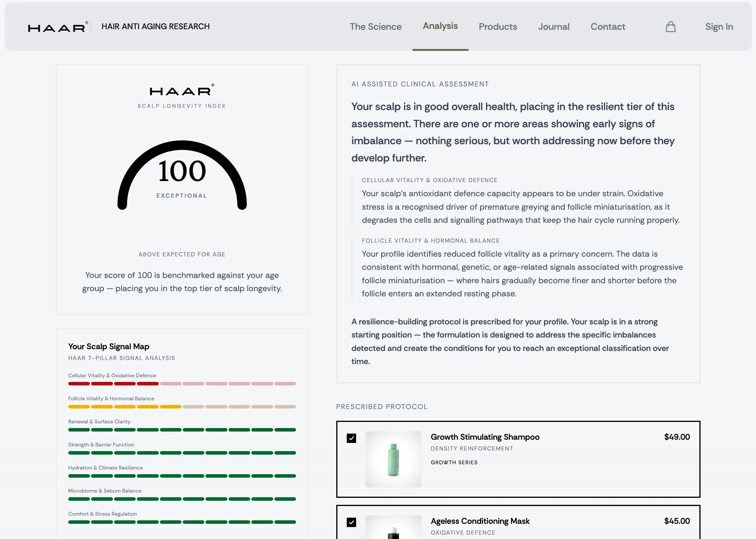This screenshot has height=539, width=756.
Task: Click the Renewal & Surface Clarity green bar
Action: (182, 430)
